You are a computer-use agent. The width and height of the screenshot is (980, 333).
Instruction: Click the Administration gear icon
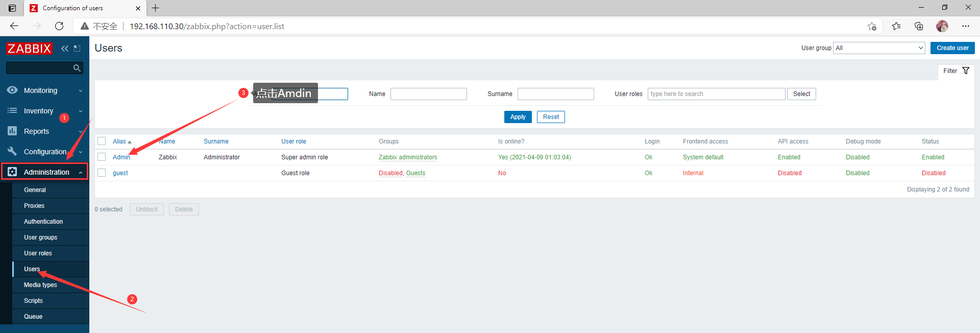[12, 172]
